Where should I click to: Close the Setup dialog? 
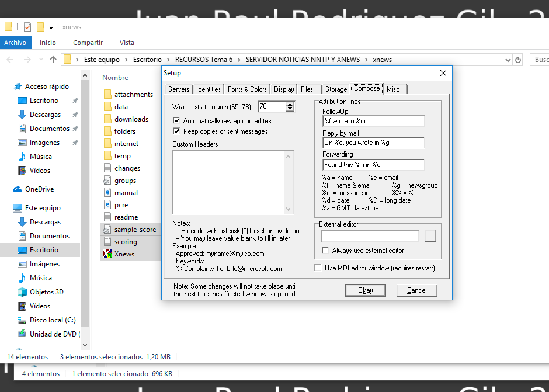(x=443, y=73)
